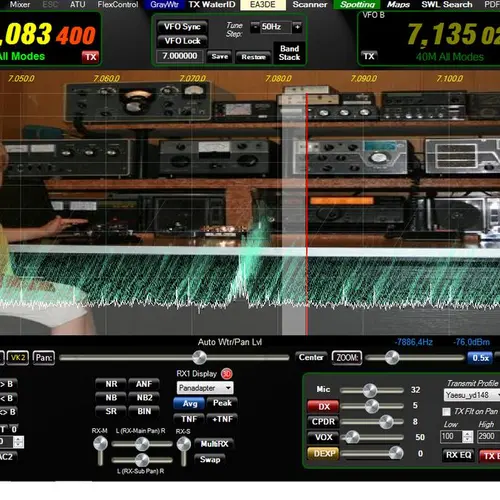Adjust the CPDR level slider
500x500 pixels.
pyautogui.click(x=386, y=422)
